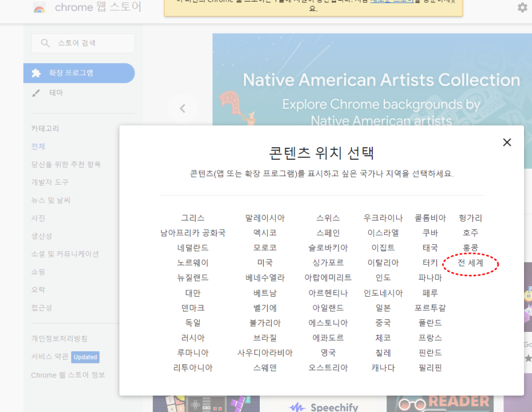This screenshot has width=532, height=412.
Task: Select 이탈리아 in country list
Action: coord(383,263)
